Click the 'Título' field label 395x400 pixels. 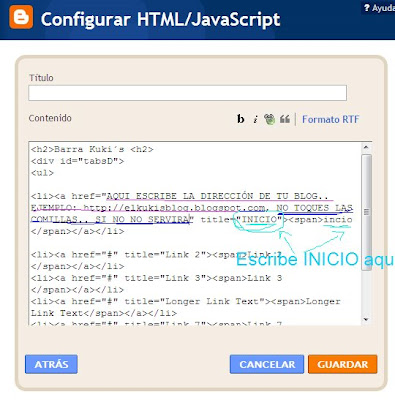[41, 78]
